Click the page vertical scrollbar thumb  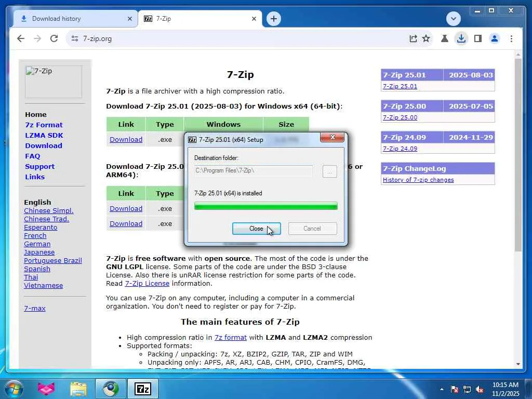(x=518, y=154)
